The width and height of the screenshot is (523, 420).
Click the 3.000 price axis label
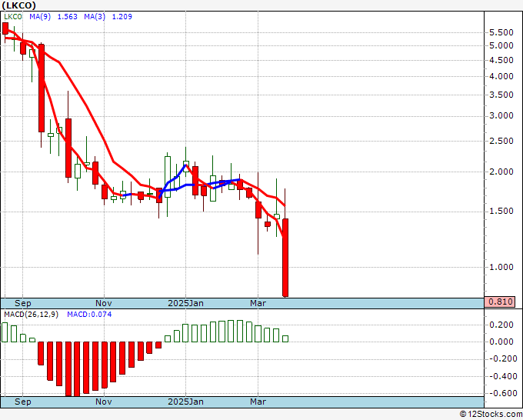coord(501,115)
